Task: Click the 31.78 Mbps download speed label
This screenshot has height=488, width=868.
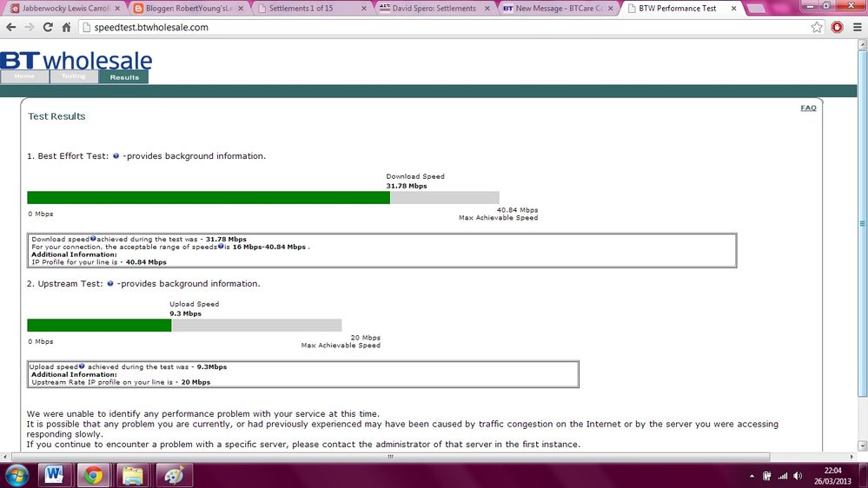Action: pos(407,186)
